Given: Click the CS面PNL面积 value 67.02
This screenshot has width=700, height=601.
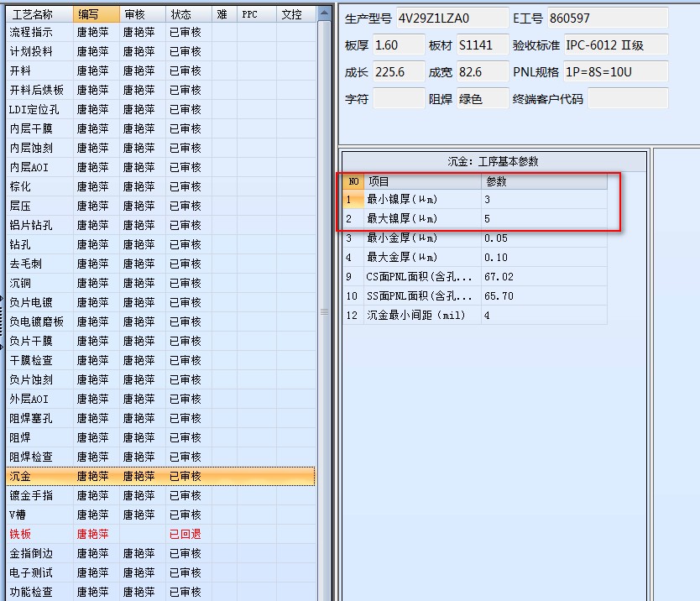Looking at the screenshot, I should pyautogui.click(x=544, y=276).
